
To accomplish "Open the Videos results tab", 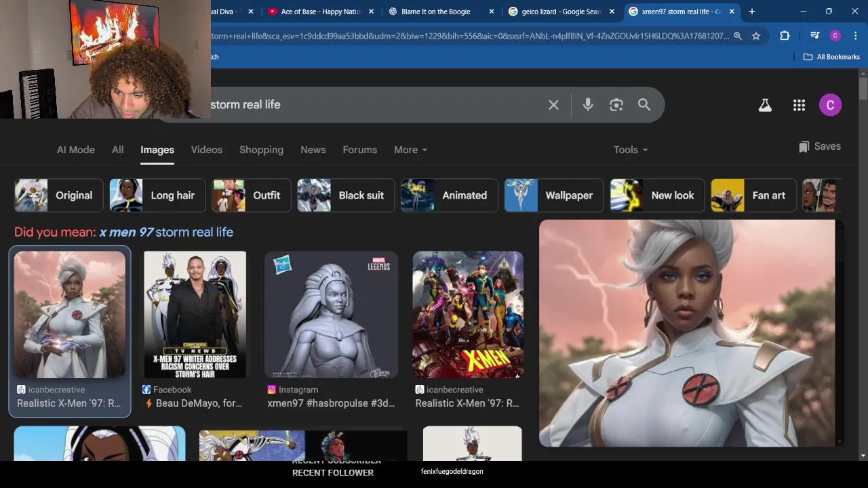I will click(x=207, y=150).
